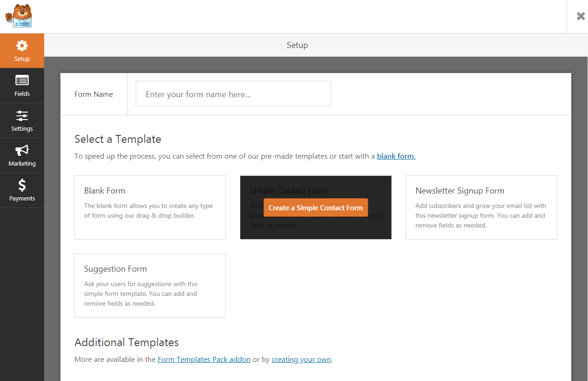Screen dimensions: 588x381
Task: Follow the 'creating your own' link
Action: pyautogui.click(x=301, y=360)
